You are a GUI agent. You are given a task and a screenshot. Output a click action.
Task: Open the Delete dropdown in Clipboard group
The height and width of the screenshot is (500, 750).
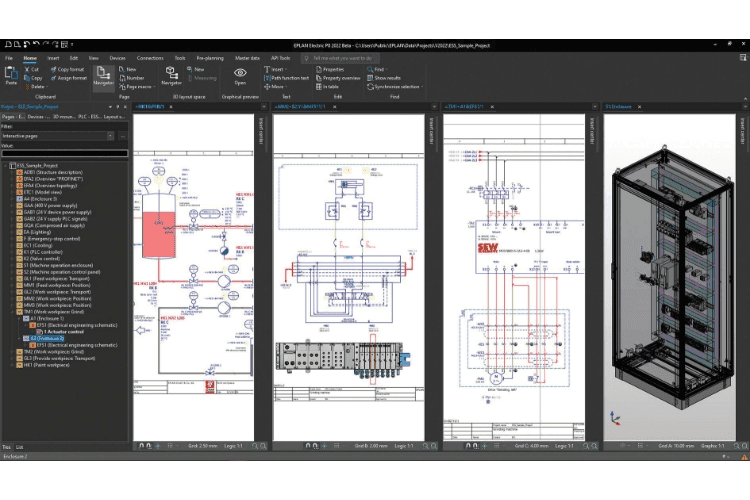pos(36,87)
